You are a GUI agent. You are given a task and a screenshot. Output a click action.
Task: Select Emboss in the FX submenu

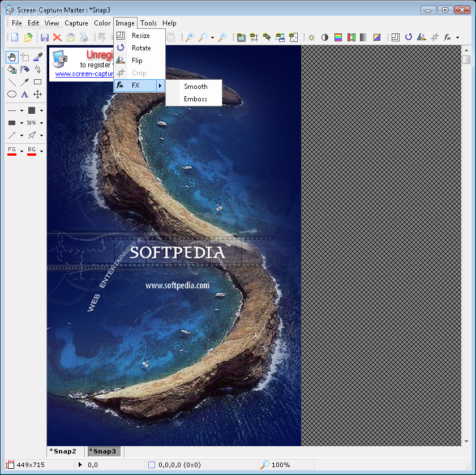(x=194, y=99)
